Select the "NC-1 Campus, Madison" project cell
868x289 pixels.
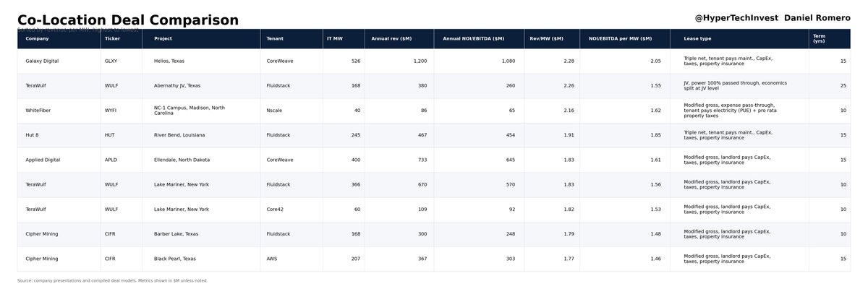[x=190, y=111]
